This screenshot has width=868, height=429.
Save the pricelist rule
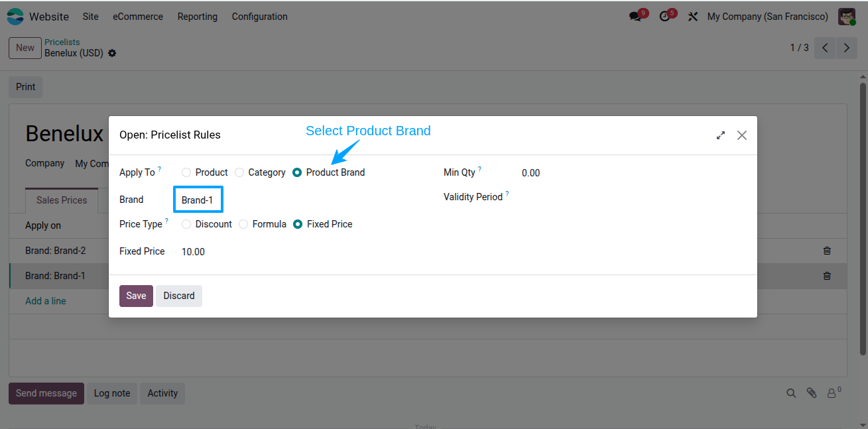pyautogui.click(x=136, y=296)
